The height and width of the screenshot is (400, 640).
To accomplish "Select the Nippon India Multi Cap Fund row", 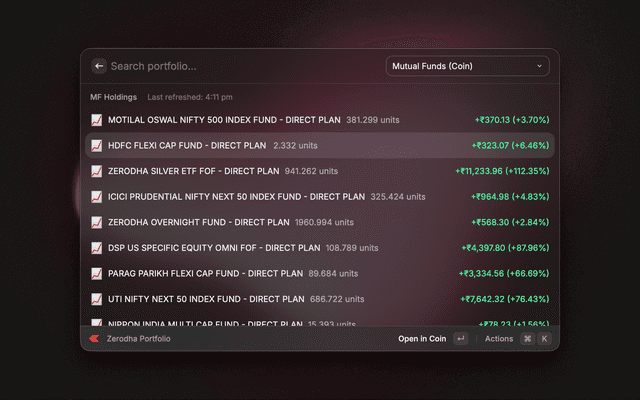I will coord(320,322).
